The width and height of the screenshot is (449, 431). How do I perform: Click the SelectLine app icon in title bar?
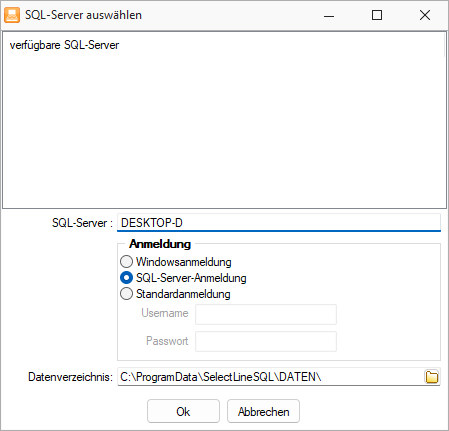[12, 15]
